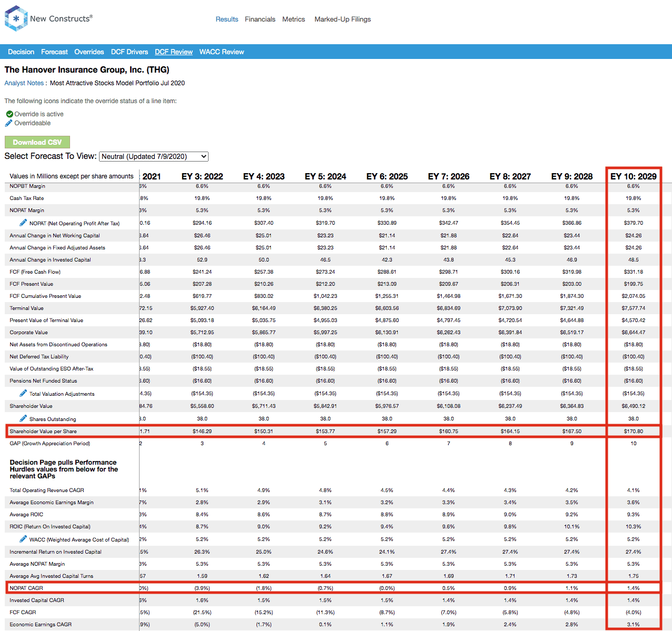Click the NOPBT Margin row label
Screen dimensions: 672x631
(x=27, y=186)
